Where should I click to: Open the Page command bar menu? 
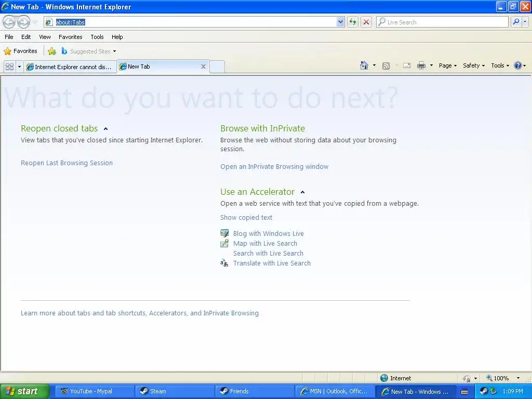pos(447,65)
